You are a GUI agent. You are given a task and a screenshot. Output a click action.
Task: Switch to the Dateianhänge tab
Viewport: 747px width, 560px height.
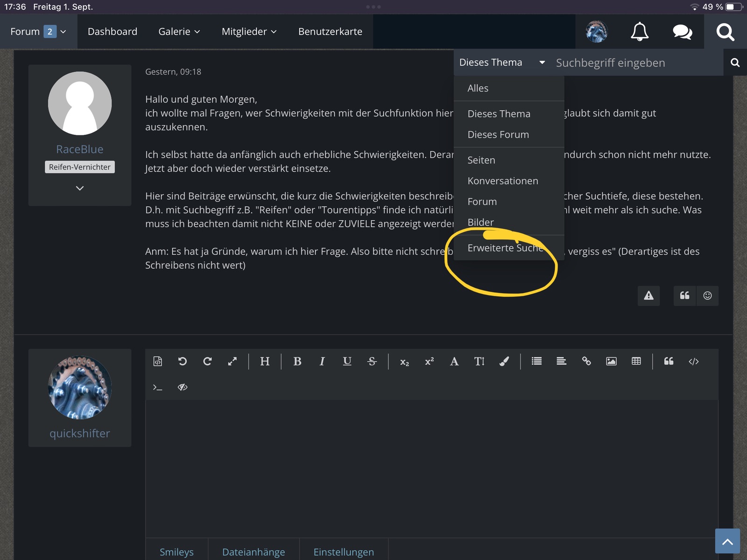[254, 552]
